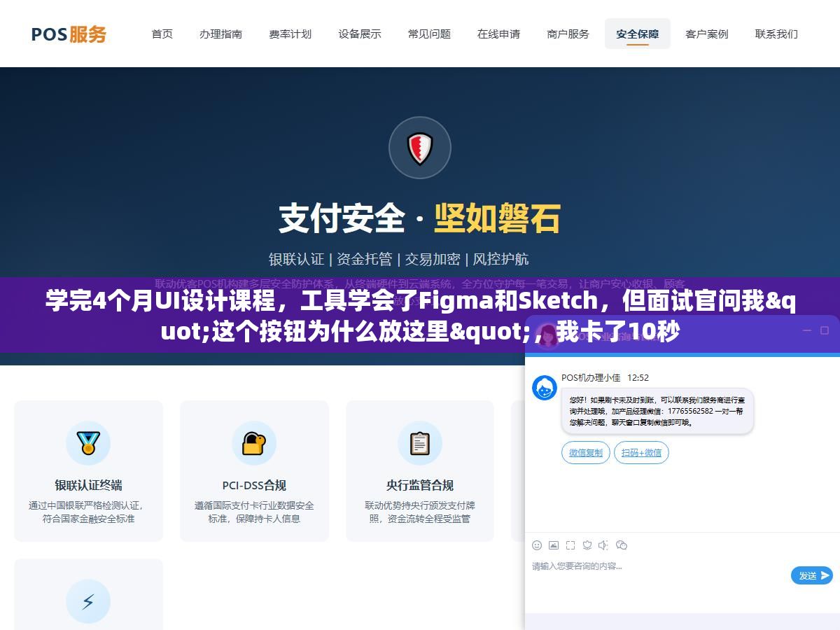The image size is (840, 630).
Task: Select 费率计划 in the top nav
Action: point(290,34)
